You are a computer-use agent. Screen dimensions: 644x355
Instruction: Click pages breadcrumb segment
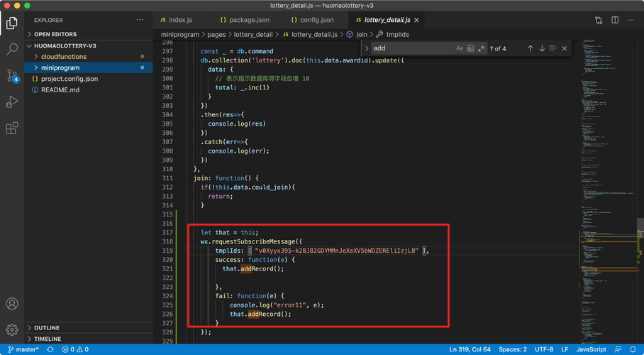(x=216, y=35)
